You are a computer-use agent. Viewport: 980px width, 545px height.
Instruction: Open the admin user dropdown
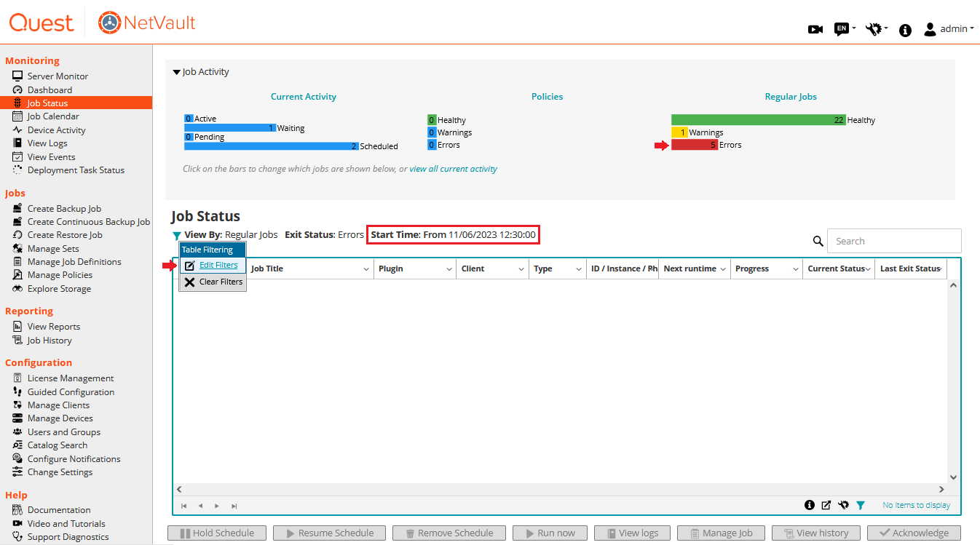click(x=949, y=29)
